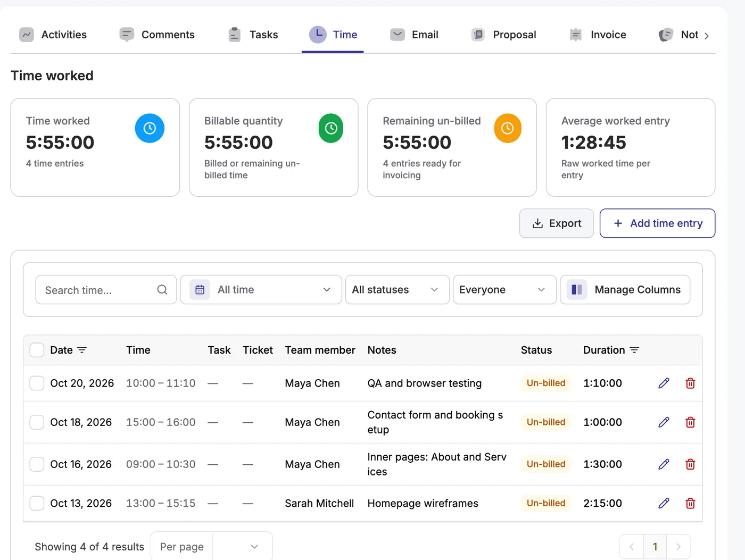The width and height of the screenshot is (745, 560).
Task: Go to the previous results page
Action: (x=632, y=547)
